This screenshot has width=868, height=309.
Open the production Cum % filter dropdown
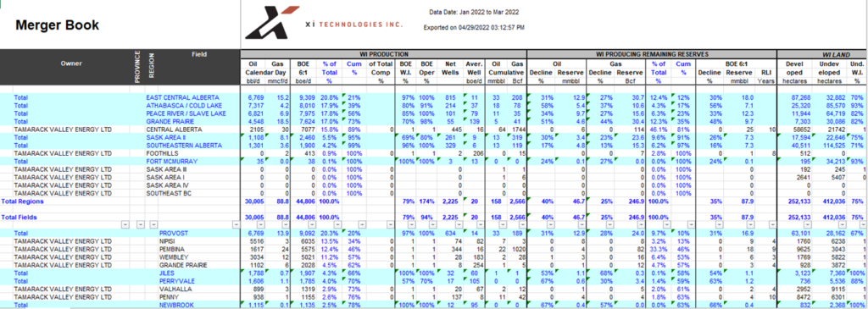pos(363,224)
